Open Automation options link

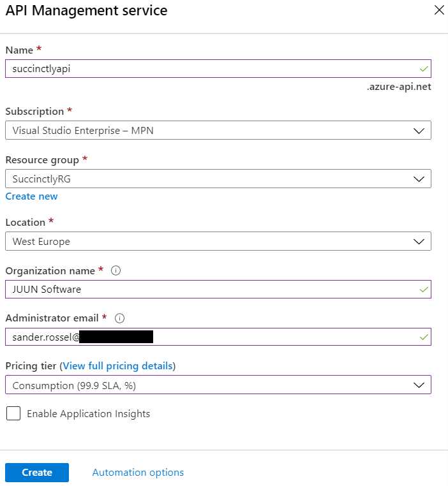pos(138,473)
